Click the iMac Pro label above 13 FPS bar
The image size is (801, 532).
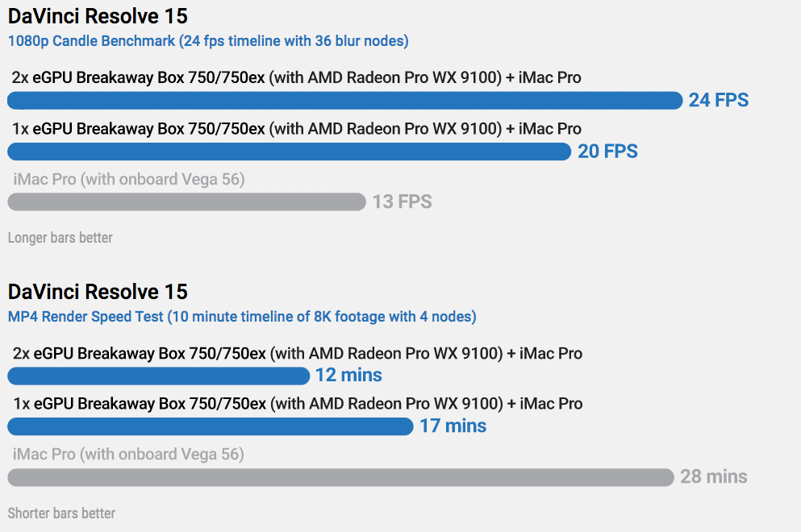(x=129, y=179)
